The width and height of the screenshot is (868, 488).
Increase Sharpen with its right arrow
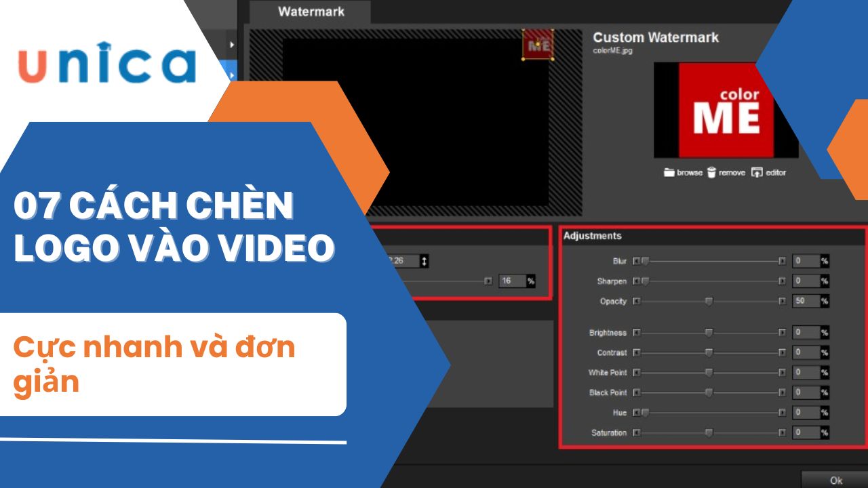[x=782, y=281]
